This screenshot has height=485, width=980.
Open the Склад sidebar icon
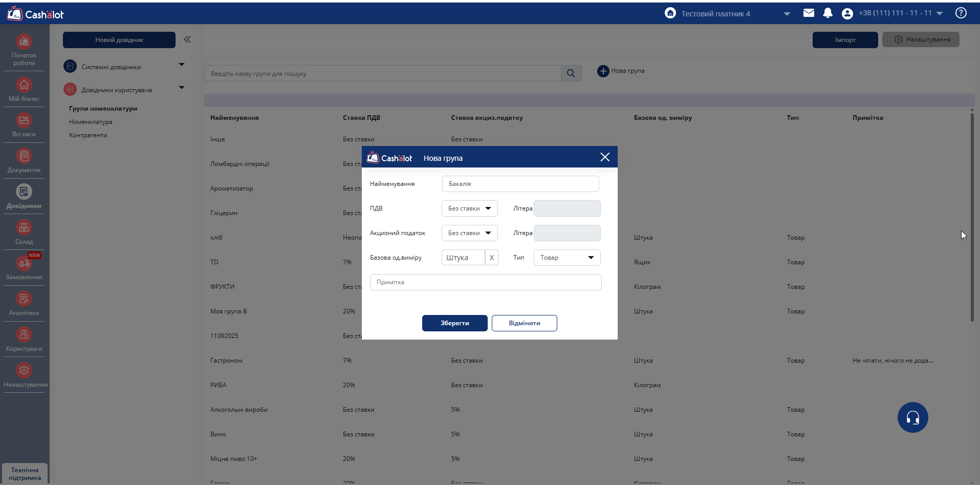click(x=24, y=228)
